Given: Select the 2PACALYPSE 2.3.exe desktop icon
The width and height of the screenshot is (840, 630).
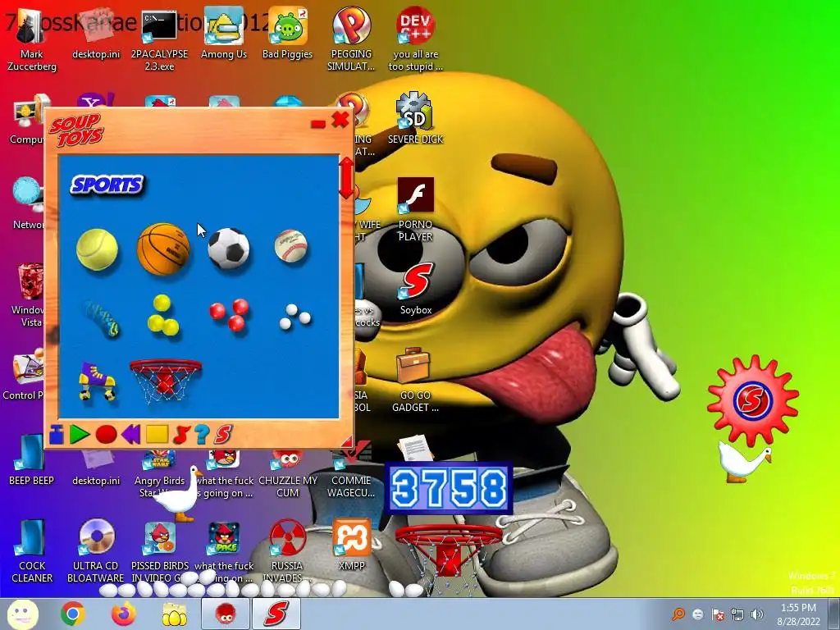Looking at the screenshot, I should click(x=159, y=39).
